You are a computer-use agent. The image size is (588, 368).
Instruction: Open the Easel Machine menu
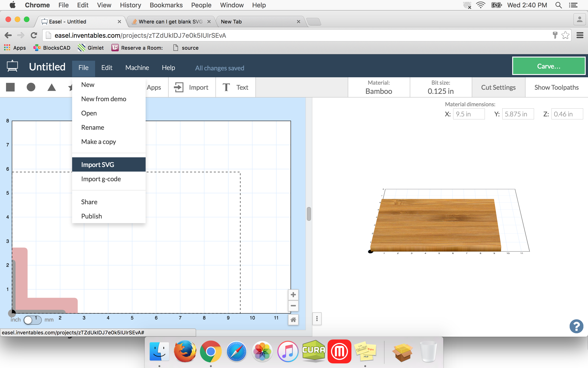click(x=137, y=68)
